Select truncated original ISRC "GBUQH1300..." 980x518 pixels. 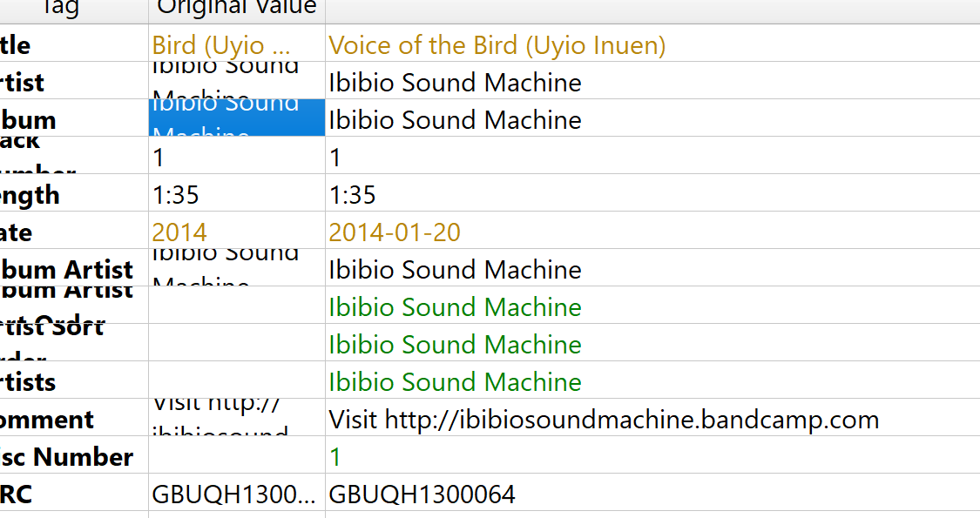(x=233, y=494)
